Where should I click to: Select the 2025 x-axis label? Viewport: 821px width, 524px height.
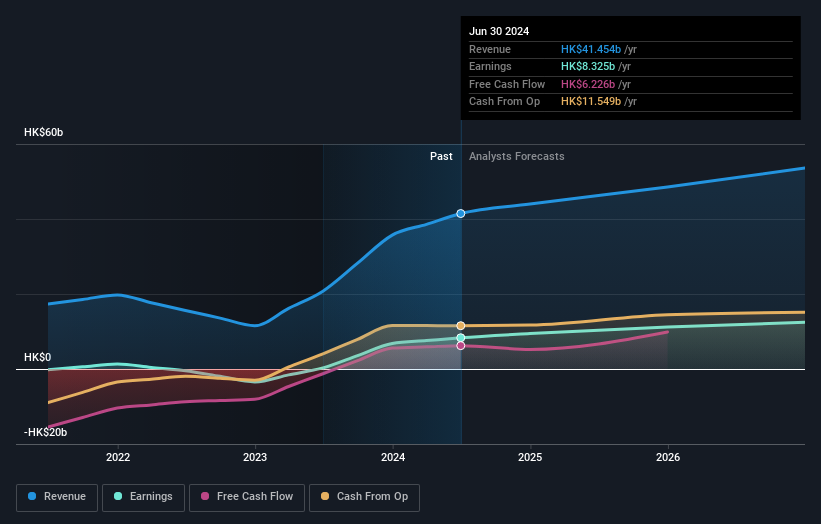click(530, 457)
